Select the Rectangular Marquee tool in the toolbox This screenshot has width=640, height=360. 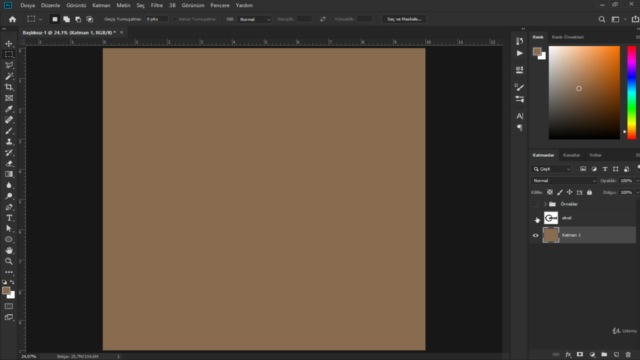(9, 54)
